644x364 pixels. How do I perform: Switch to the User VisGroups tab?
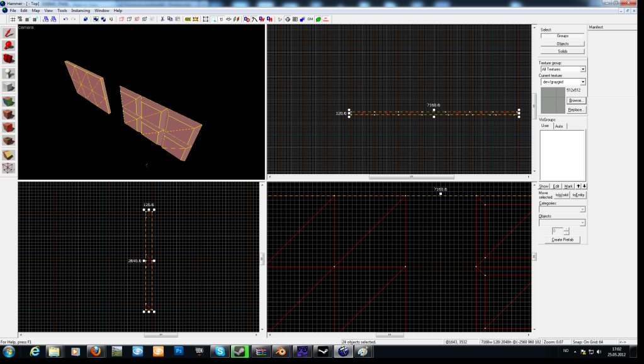click(x=545, y=126)
